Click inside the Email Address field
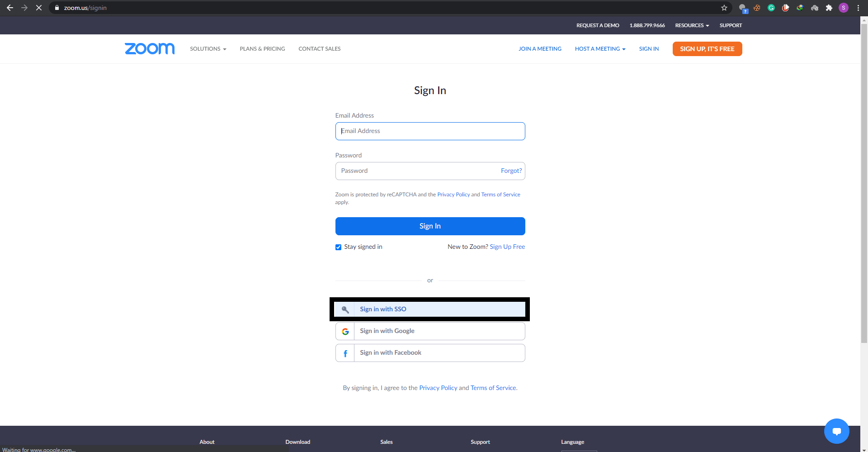The image size is (868, 452). coord(429,131)
